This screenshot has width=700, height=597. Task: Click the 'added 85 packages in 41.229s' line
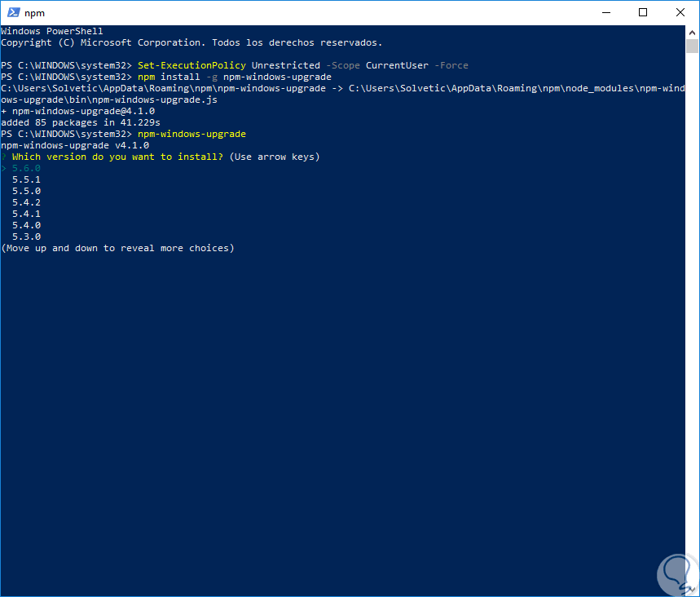81,122
